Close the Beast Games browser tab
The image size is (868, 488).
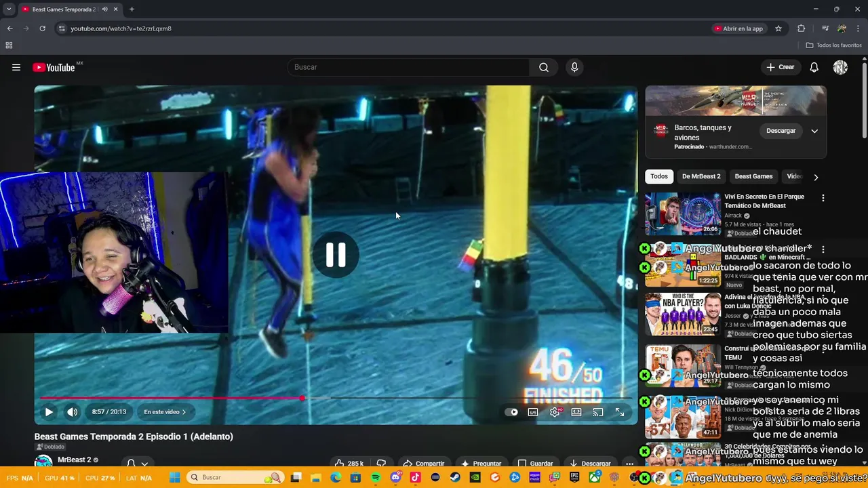point(116,9)
